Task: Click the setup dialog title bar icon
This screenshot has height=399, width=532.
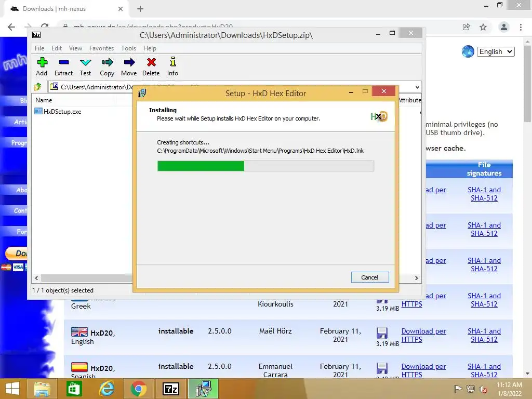Action: tap(142, 93)
